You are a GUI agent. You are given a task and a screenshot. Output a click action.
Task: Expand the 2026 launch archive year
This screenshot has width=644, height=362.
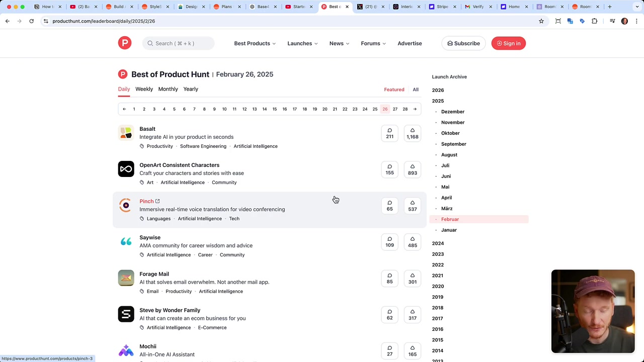pos(438,90)
